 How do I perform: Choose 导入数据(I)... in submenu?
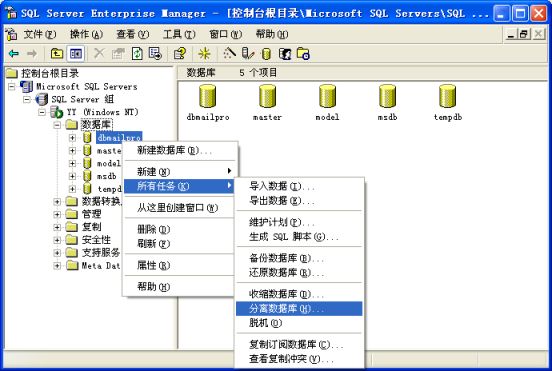point(299,186)
